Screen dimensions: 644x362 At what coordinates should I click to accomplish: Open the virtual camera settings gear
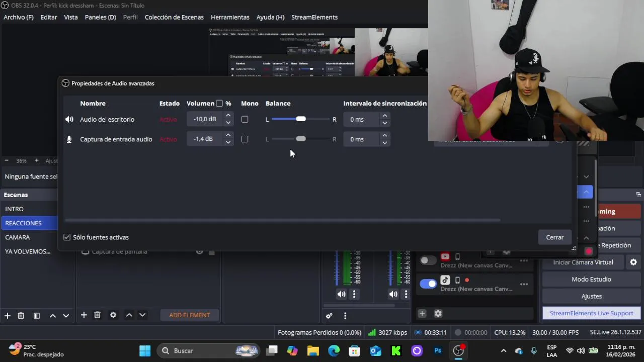[x=633, y=262]
